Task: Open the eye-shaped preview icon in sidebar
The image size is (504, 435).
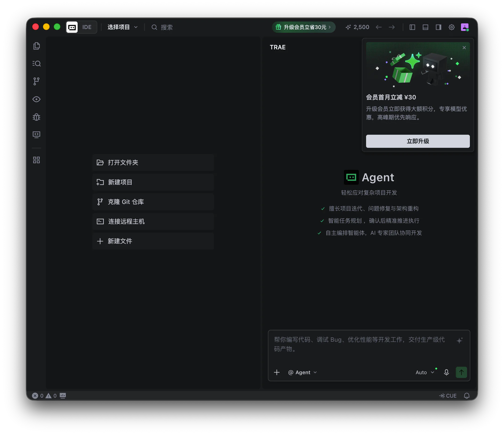Action: [36, 99]
